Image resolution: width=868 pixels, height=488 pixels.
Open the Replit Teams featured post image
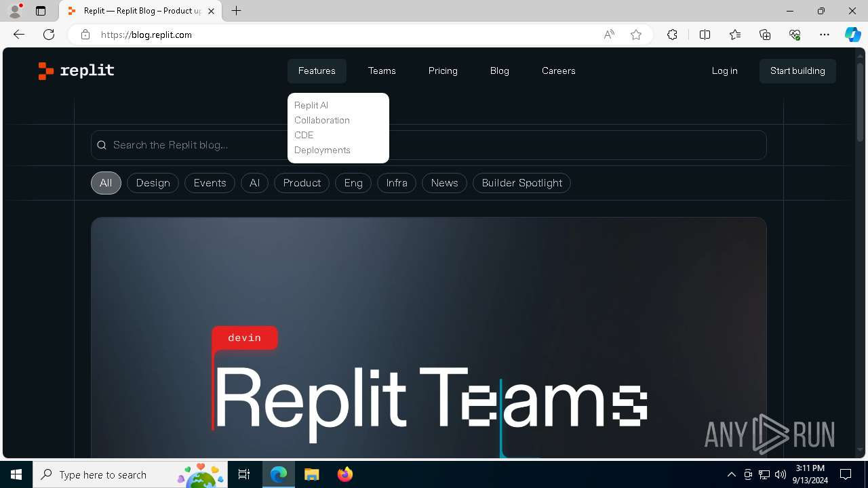[429, 338]
